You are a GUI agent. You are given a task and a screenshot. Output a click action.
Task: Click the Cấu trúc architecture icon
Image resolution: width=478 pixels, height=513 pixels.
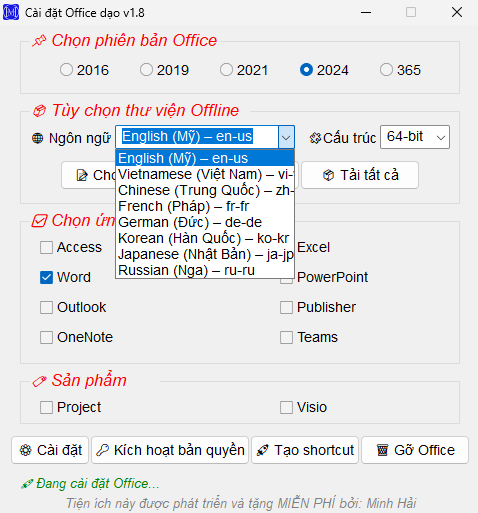(315, 138)
